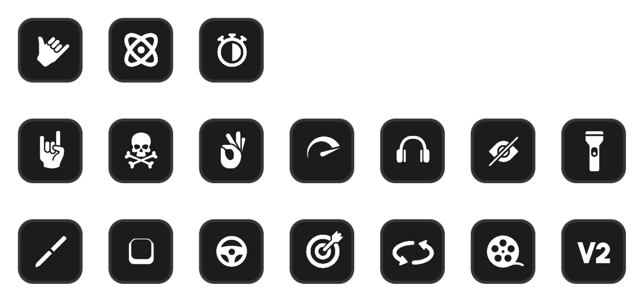Image resolution: width=644 pixels, height=302 pixels.
Task: Click the target with arrow icon
Action: click(x=322, y=252)
